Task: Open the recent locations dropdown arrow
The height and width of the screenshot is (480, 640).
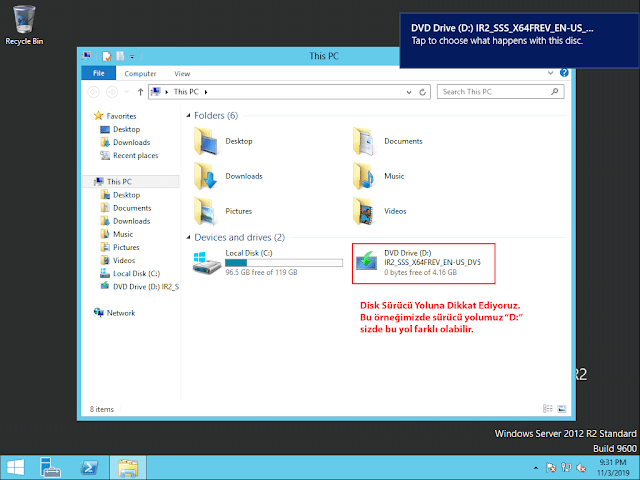Action: 127,92
